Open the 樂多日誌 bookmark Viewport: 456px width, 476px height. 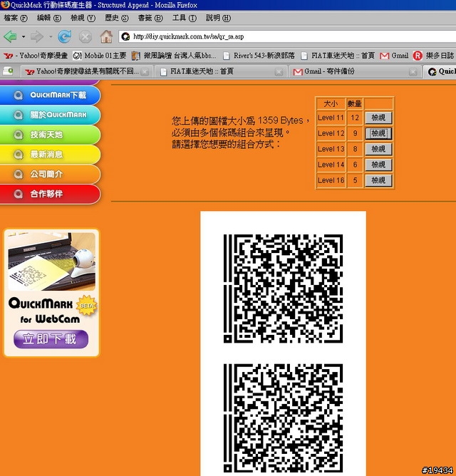click(433, 56)
